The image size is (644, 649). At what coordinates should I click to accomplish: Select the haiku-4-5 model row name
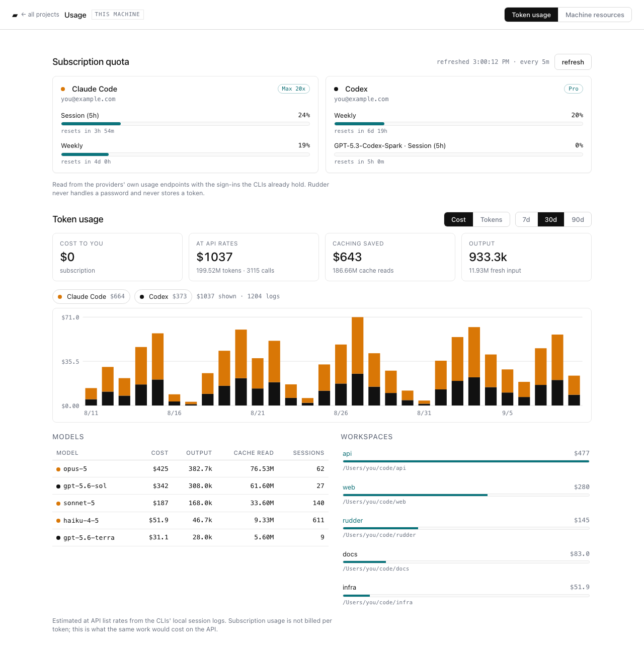click(81, 520)
